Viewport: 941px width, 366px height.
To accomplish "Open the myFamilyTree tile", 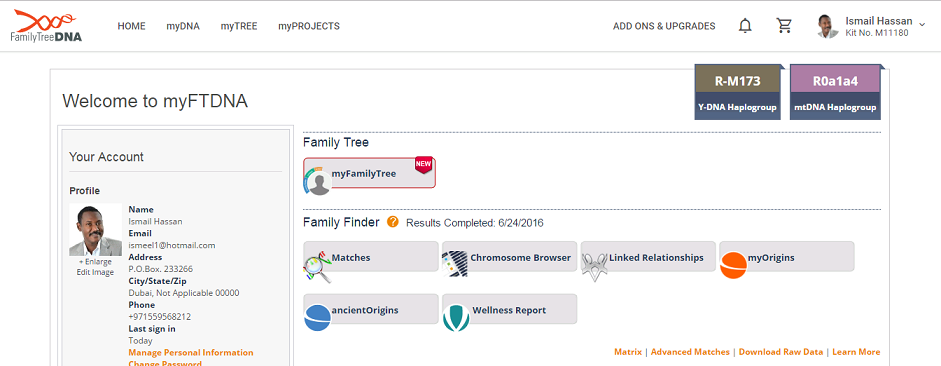I will pos(370,173).
